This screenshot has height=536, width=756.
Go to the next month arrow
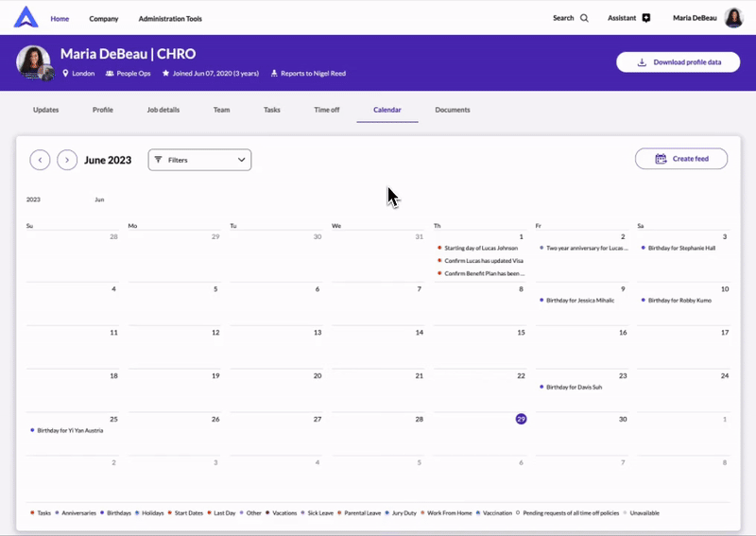(x=67, y=160)
